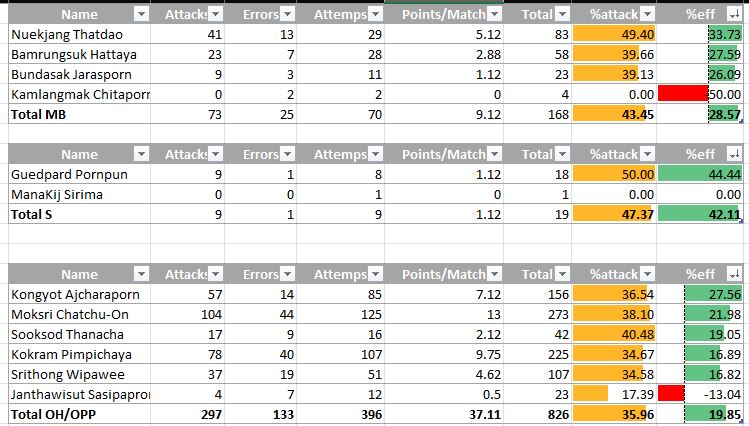Expand Errors filter in first table
749x426 pixels.
[287, 15]
